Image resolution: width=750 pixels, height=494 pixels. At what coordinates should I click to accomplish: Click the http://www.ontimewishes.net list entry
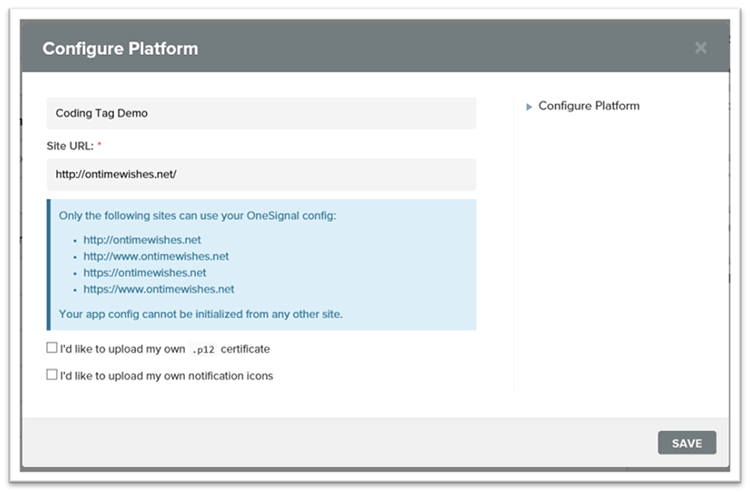tap(156, 256)
